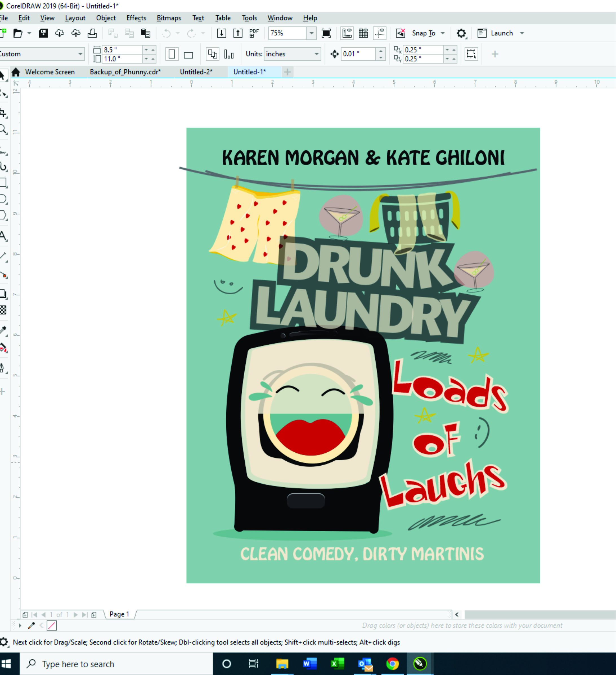
Task: Toggle Show grid button
Action: [363, 33]
